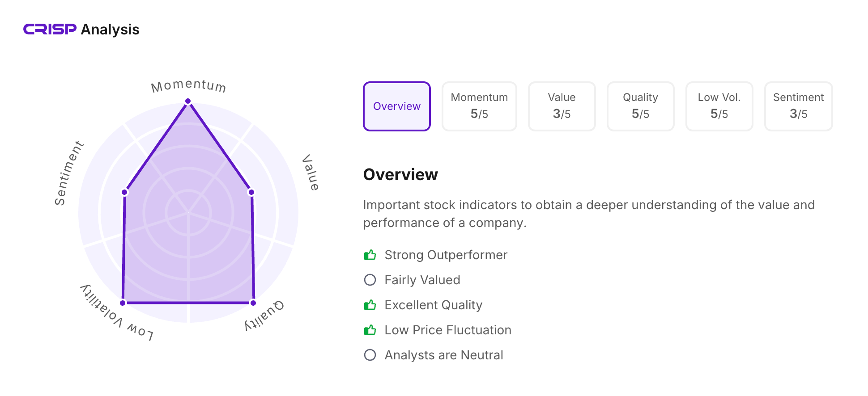Screen dimensions: 868x396
Task: Click the Momentum data point on radar chart
Action: 188,101
